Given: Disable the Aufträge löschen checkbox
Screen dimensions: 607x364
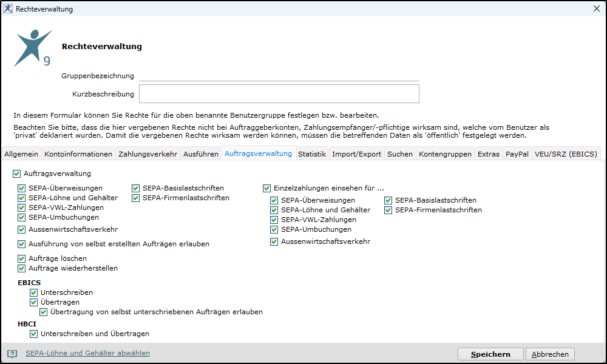Looking at the screenshot, I should click(x=22, y=258).
